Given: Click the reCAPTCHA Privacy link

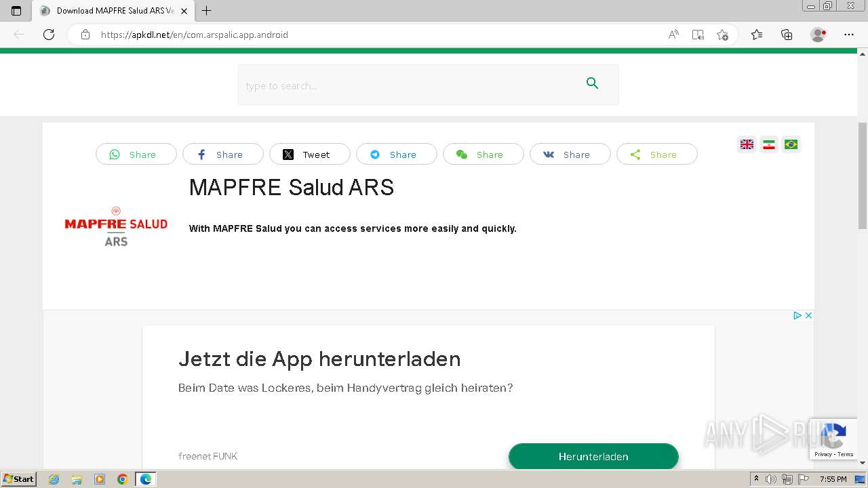Looking at the screenshot, I should pyautogui.click(x=823, y=454).
